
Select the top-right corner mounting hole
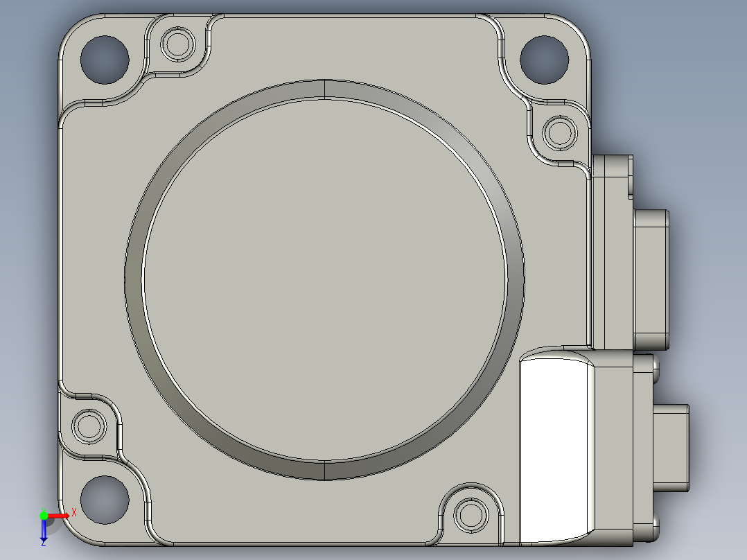click(x=544, y=60)
